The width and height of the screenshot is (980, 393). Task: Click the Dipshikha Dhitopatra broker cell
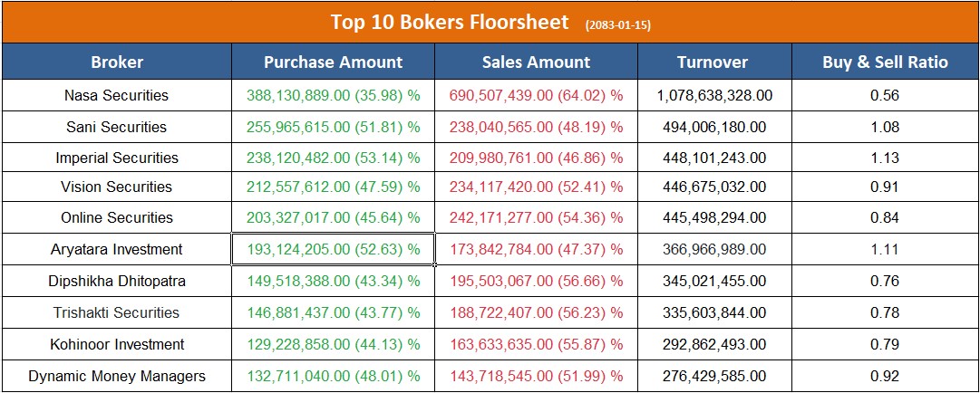point(117,281)
